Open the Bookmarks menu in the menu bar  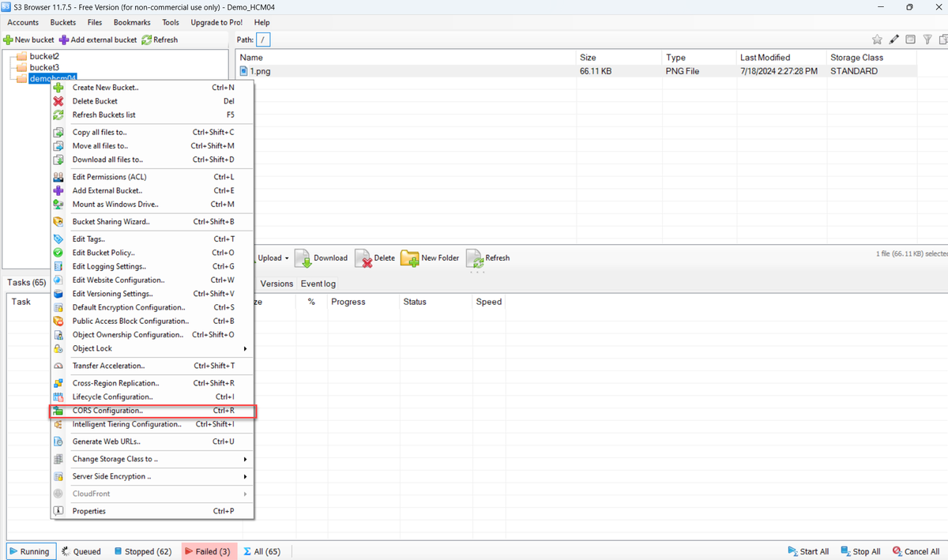[131, 23]
